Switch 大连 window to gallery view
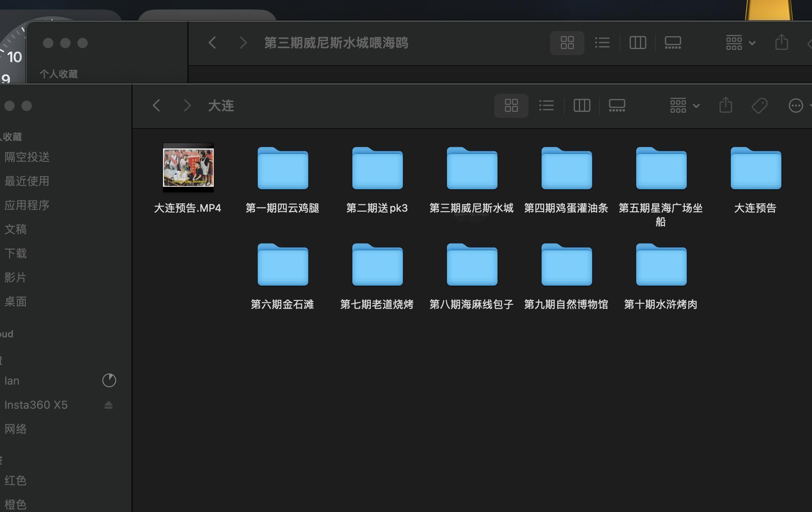This screenshot has height=512, width=812. click(617, 105)
